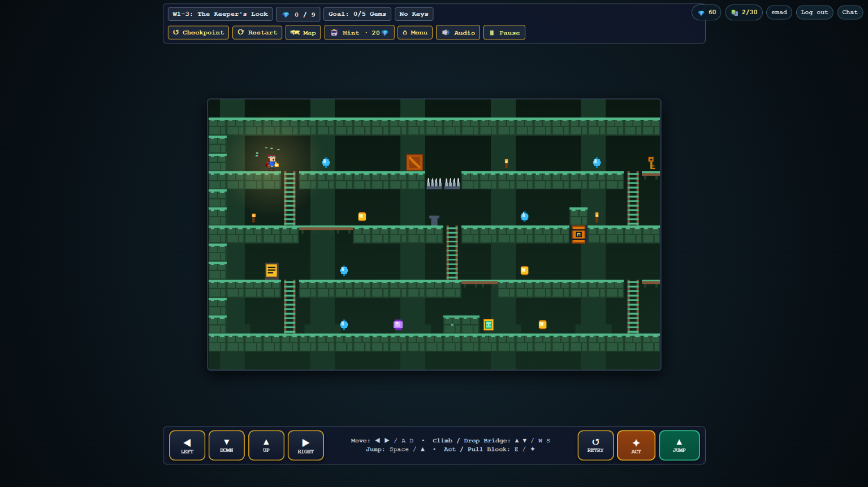Click the orange key pickup
Image resolution: width=868 pixels, height=487 pixels.
coord(651,163)
